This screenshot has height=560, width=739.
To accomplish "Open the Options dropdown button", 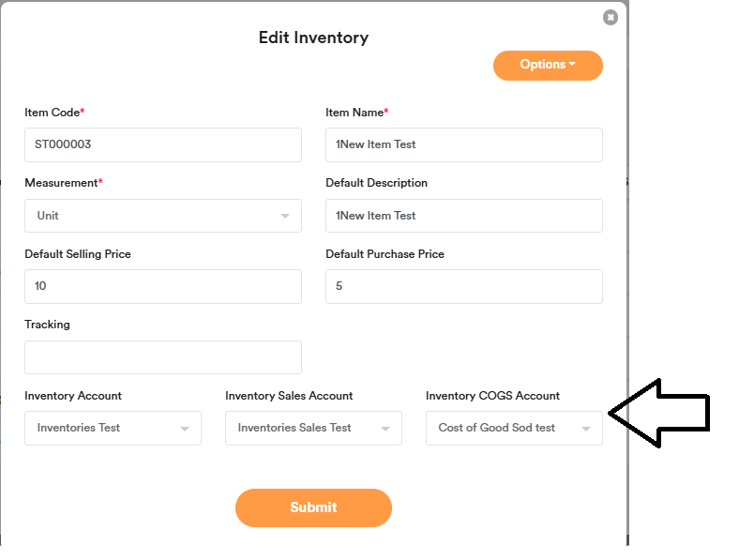I will 547,65.
